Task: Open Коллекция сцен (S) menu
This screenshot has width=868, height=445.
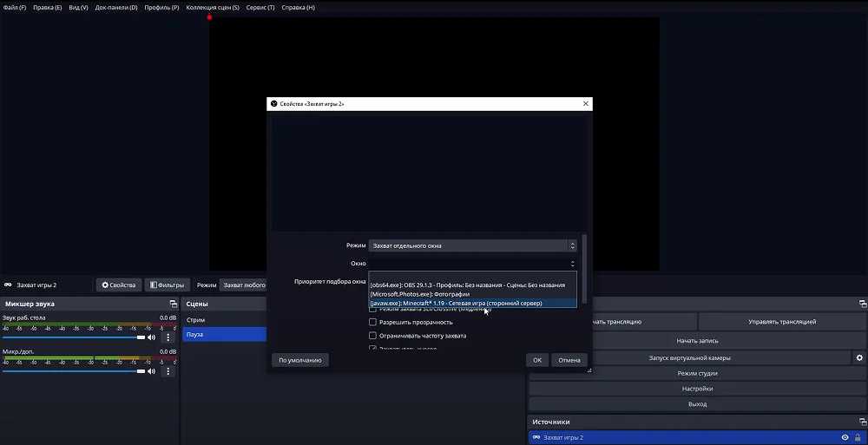Action: point(213,7)
